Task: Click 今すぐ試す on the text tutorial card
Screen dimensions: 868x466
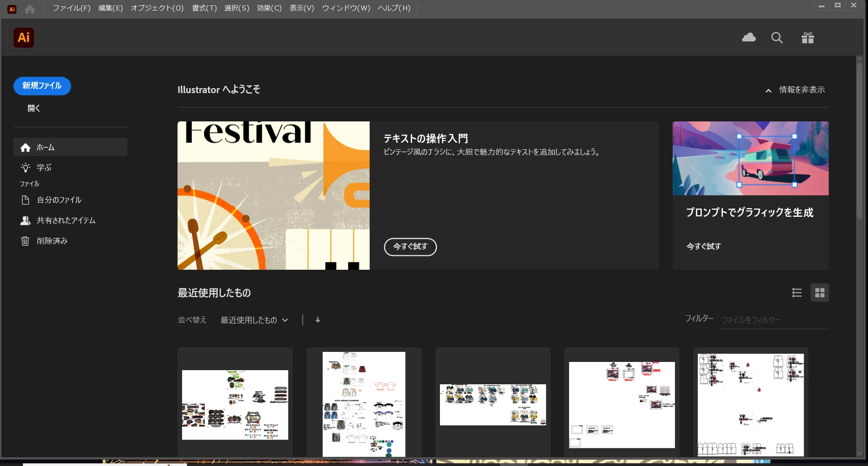Action: point(410,247)
